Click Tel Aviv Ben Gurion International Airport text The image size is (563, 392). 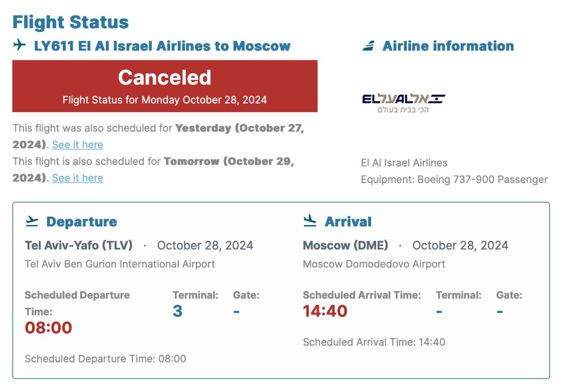[x=120, y=264]
